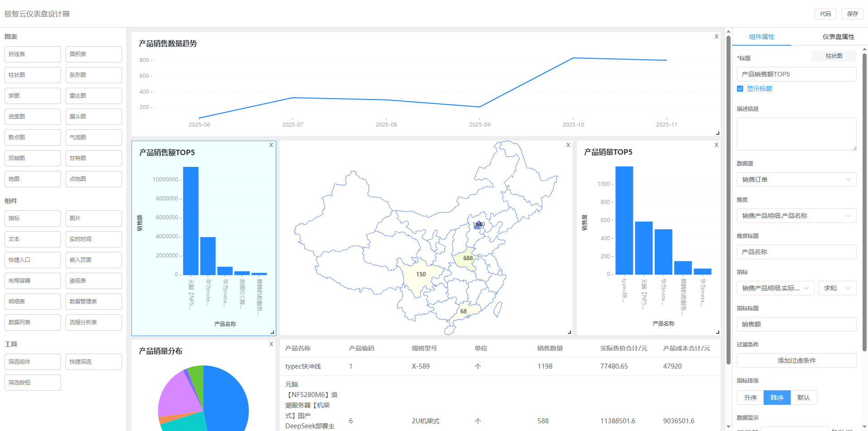The height and width of the screenshot is (431, 868).
Task: Click the 描述信息 text area
Action: tap(796, 134)
